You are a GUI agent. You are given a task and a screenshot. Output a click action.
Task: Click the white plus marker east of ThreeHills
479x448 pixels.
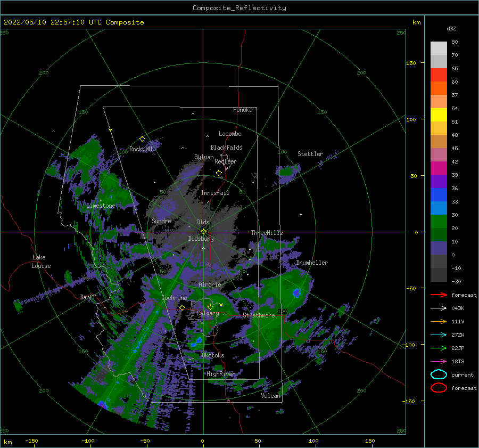point(301,214)
